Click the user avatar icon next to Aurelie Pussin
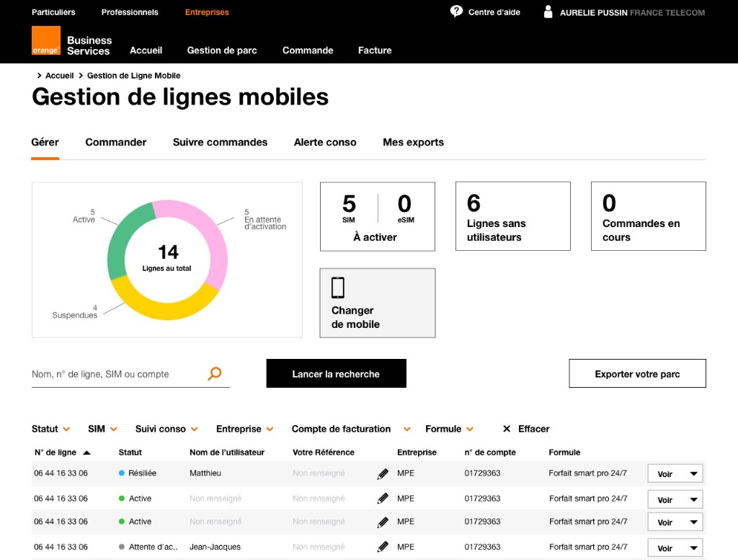Screen dimensions: 738x560 point(548,11)
